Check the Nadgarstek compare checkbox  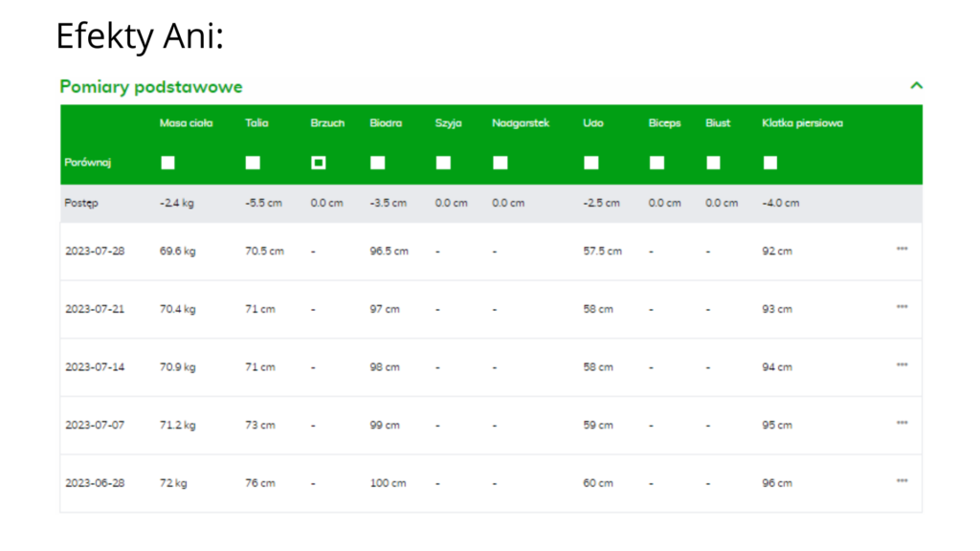point(501,163)
